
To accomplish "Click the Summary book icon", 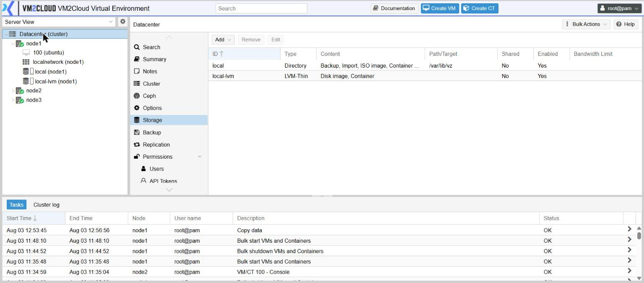I will pyautogui.click(x=137, y=59).
